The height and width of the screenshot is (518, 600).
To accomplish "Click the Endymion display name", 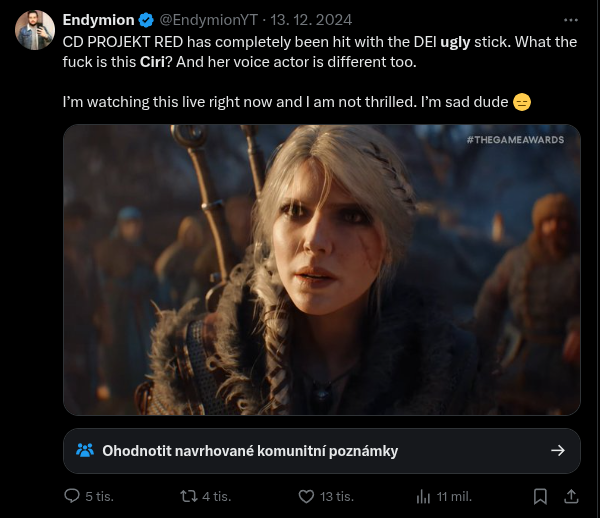I will [x=97, y=19].
